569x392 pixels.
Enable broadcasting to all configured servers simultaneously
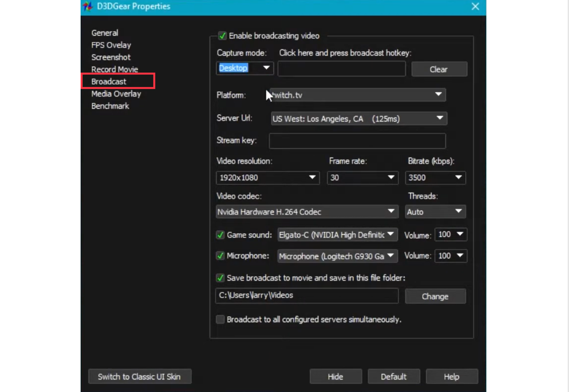click(x=220, y=319)
